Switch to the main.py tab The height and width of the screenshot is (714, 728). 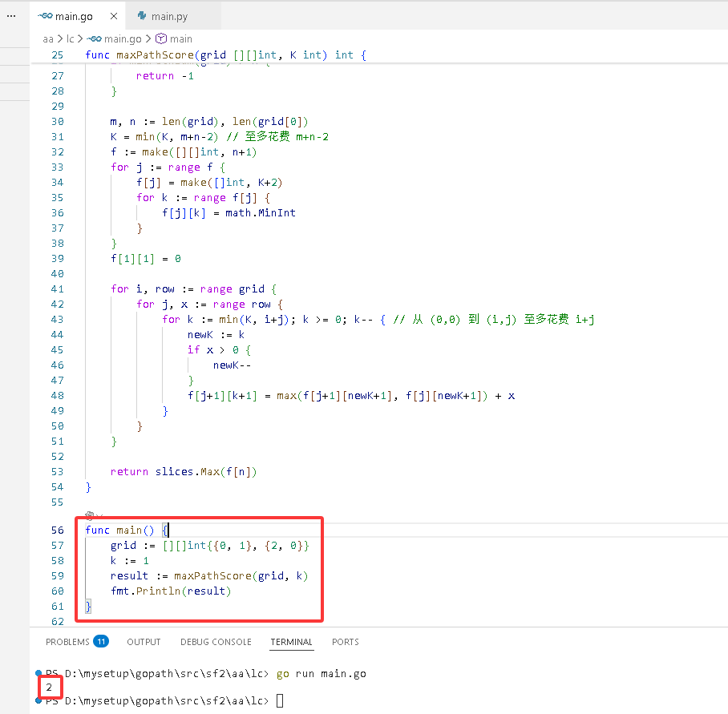tap(169, 16)
